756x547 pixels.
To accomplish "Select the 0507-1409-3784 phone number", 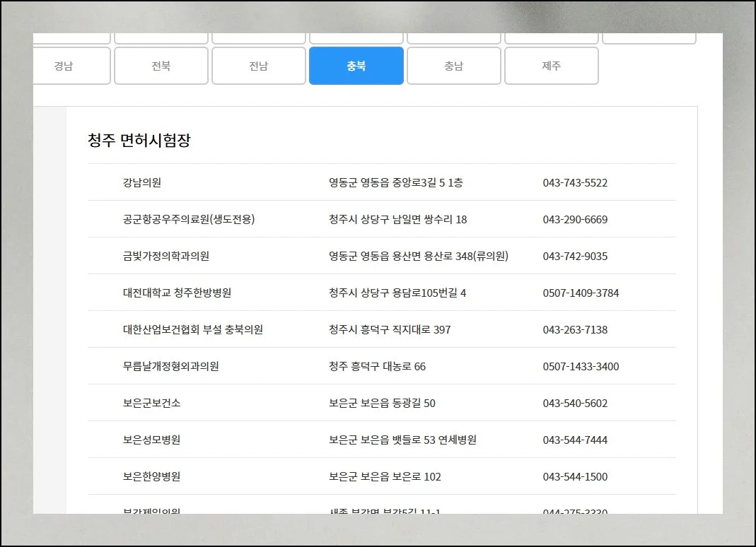I will [x=578, y=293].
